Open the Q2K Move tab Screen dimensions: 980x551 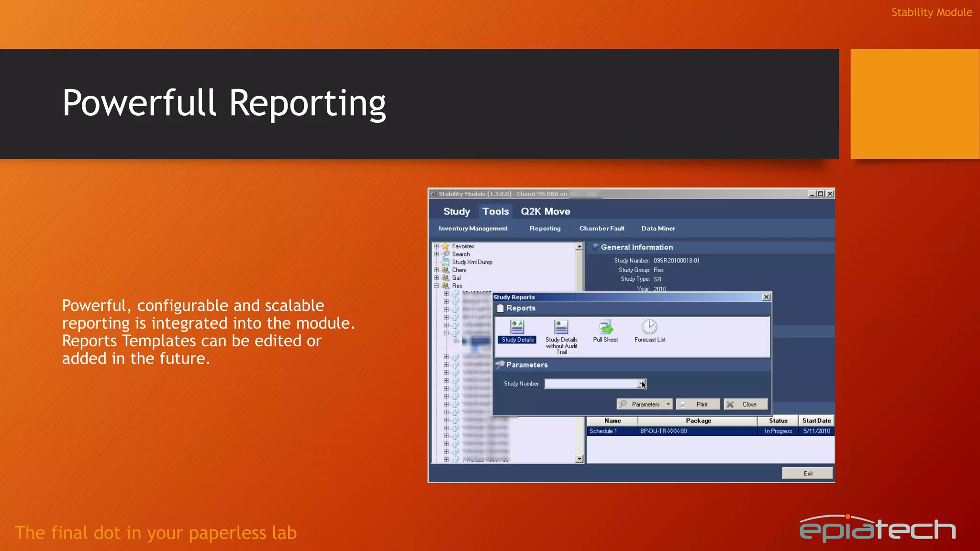(545, 211)
